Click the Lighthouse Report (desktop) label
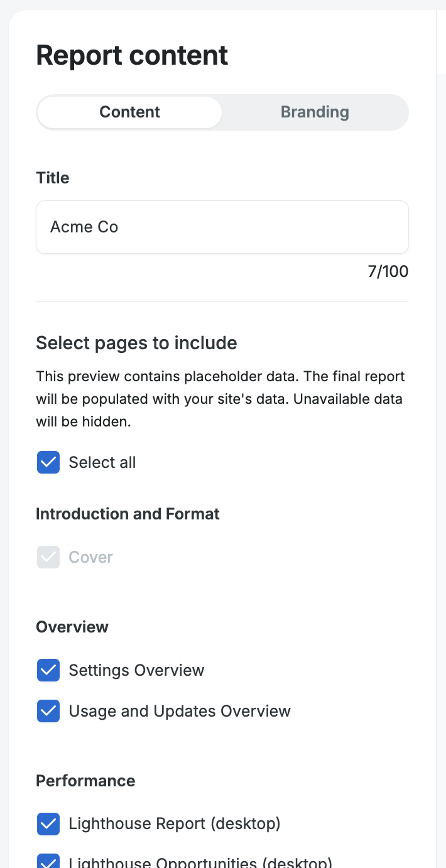The width and height of the screenshot is (446, 868). point(175,823)
